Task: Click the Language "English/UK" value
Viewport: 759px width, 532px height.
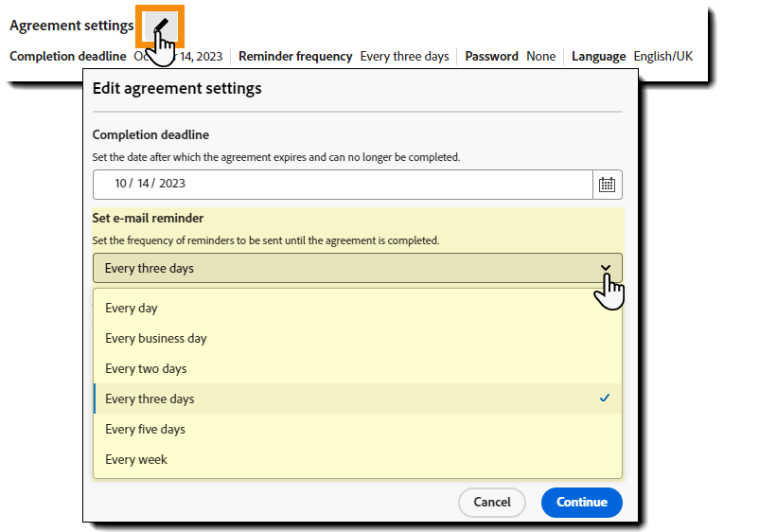Action: (x=662, y=57)
